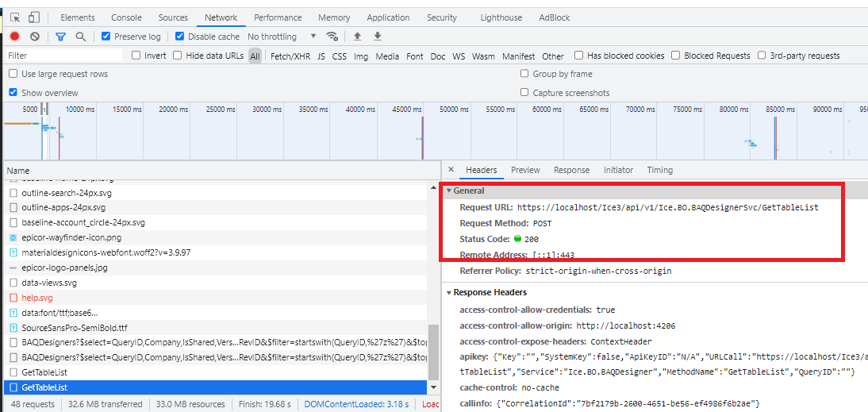Open the Application tab

point(388,17)
